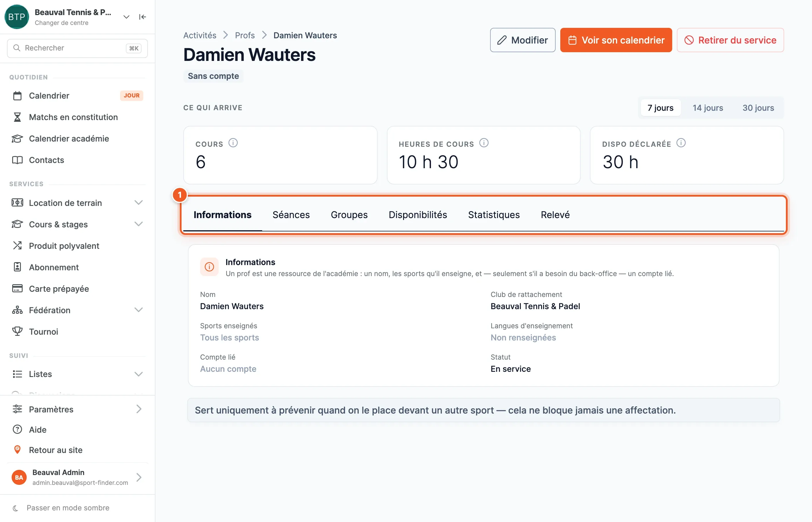
Task: Open Carte prépayée in the sidebar
Action: point(77,289)
